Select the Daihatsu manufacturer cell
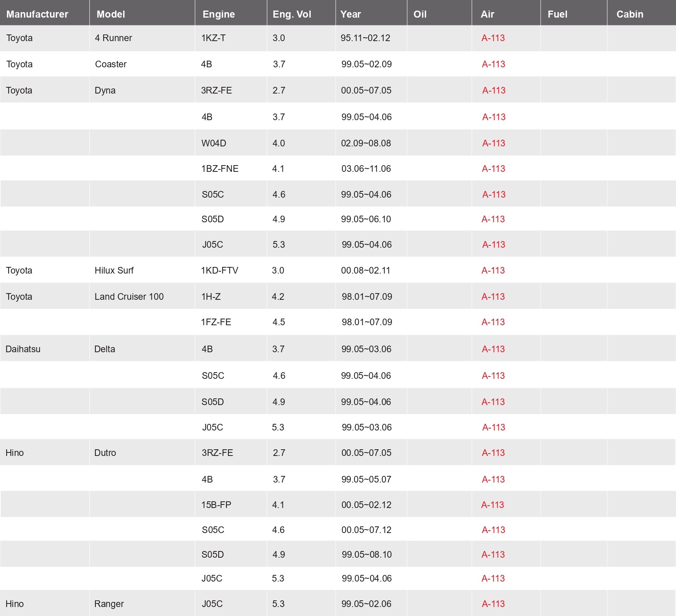 pos(23,349)
